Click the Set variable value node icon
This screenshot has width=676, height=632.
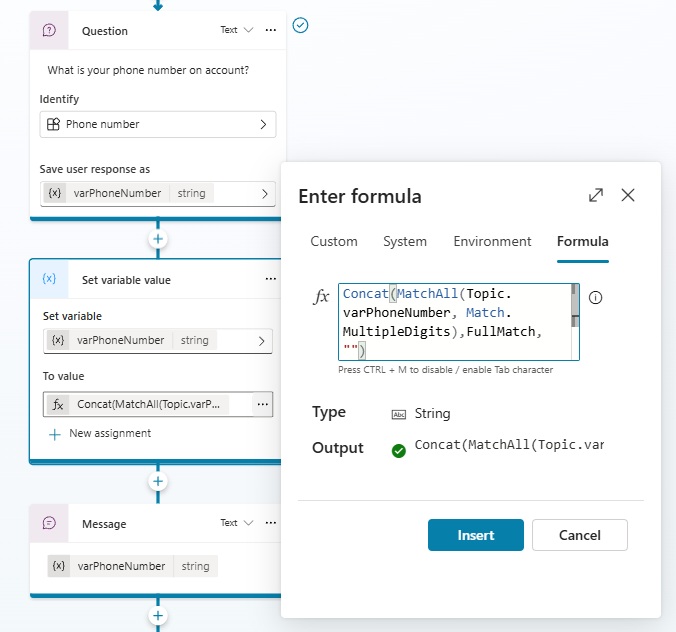click(50, 280)
